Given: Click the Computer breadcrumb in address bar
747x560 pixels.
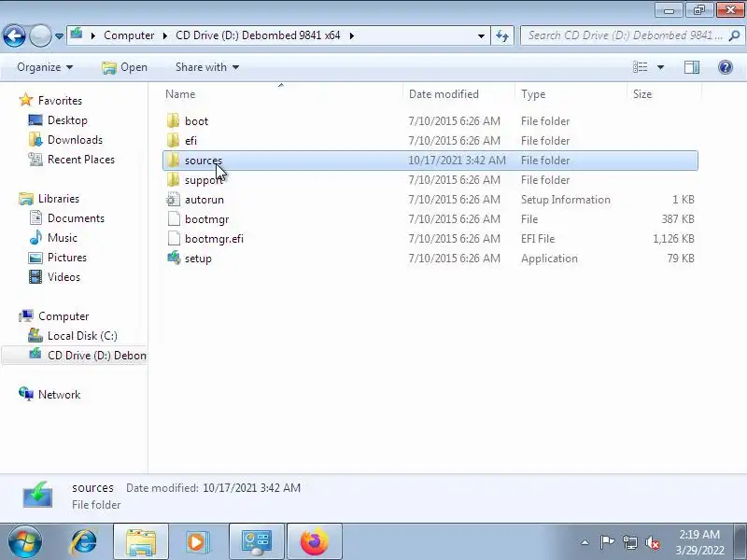Looking at the screenshot, I should point(129,35).
